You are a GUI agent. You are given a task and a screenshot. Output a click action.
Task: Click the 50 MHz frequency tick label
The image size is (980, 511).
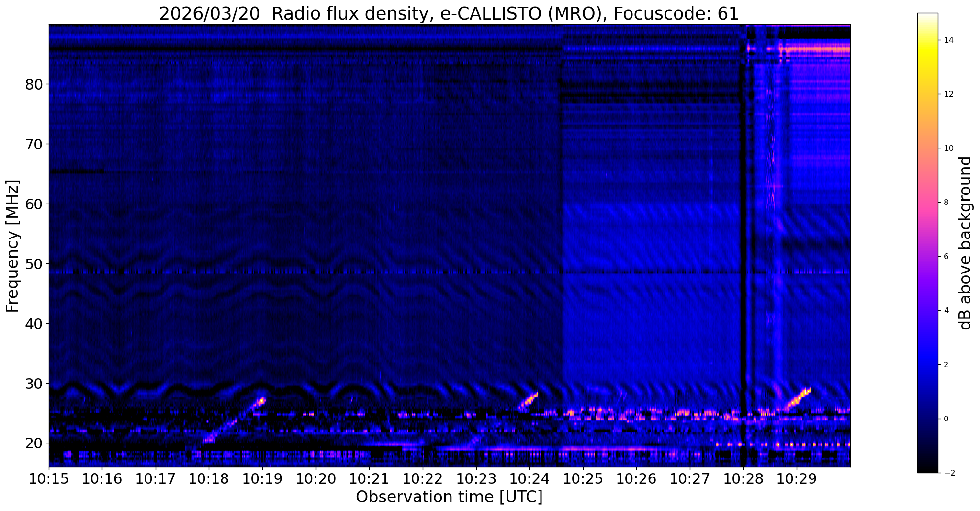tap(34, 264)
